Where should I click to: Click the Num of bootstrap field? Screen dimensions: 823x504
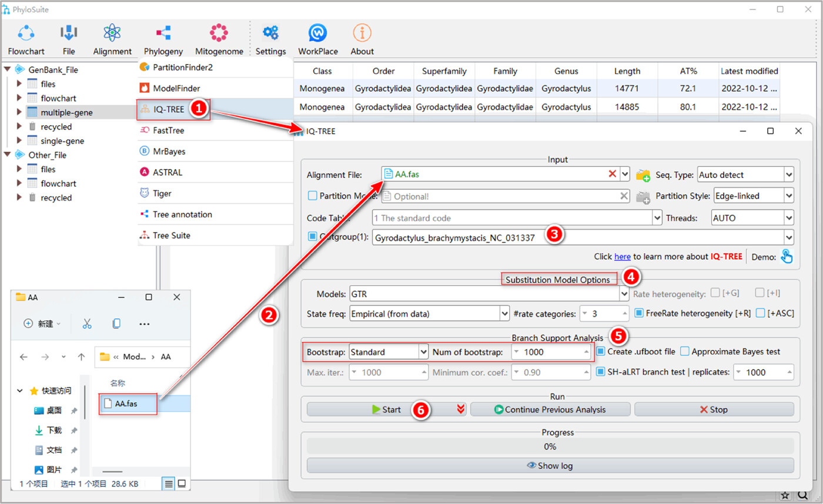[x=550, y=352]
